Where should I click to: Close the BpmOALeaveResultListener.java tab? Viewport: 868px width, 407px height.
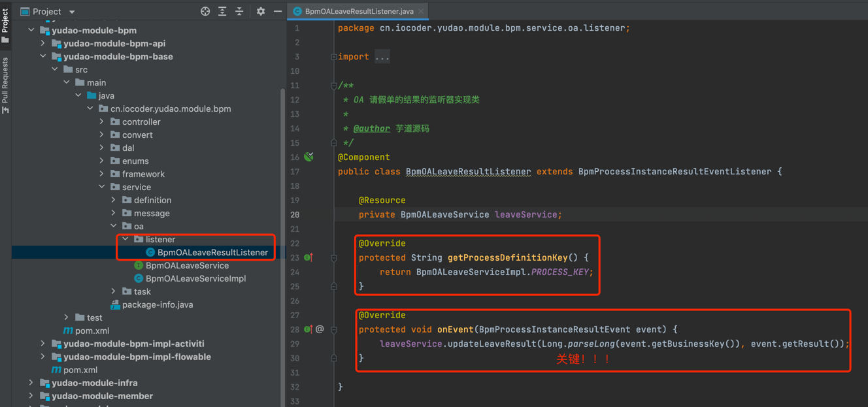[x=422, y=11]
